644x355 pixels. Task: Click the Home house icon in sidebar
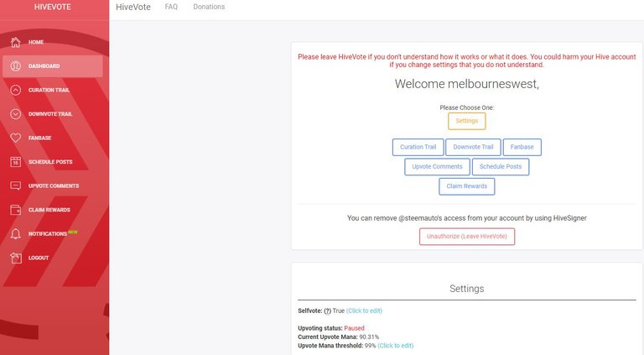click(16, 42)
